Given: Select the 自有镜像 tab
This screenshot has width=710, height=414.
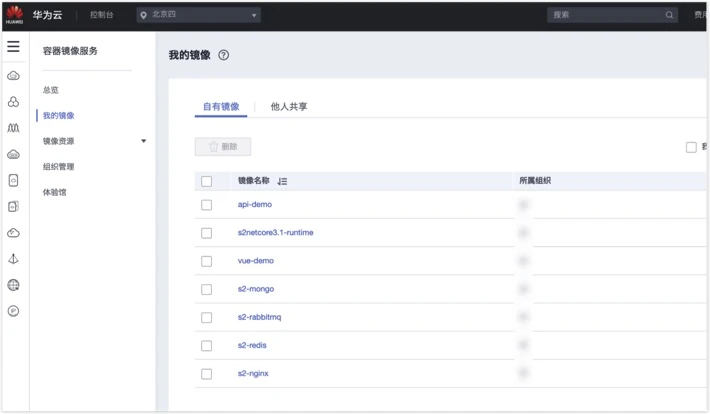Looking at the screenshot, I should (221, 107).
